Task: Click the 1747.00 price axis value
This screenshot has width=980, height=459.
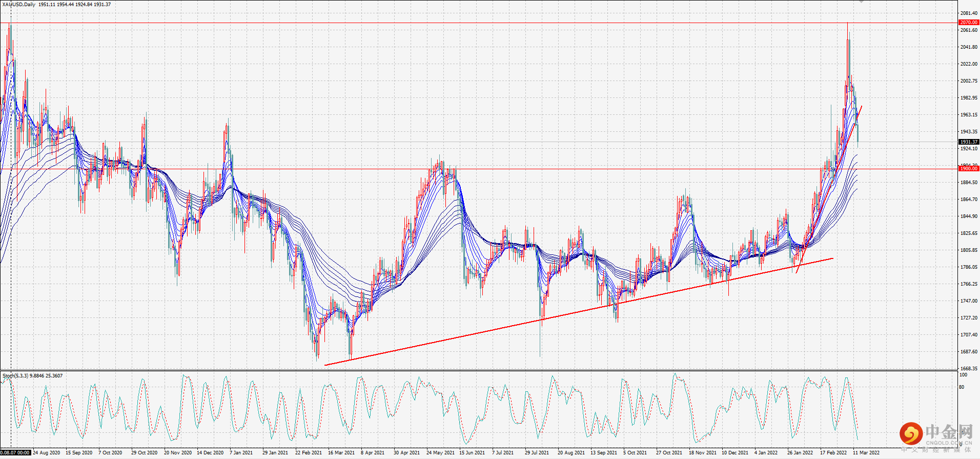Action: coord(969,301)
